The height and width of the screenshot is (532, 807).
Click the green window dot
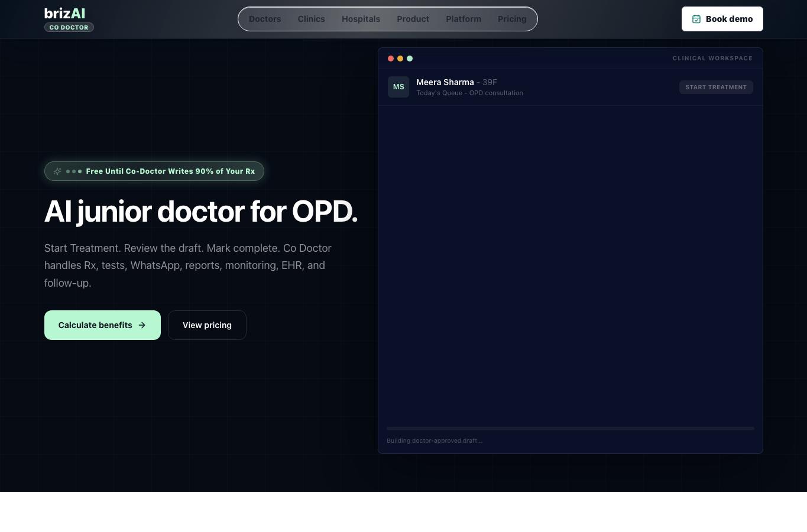(410, 59)
